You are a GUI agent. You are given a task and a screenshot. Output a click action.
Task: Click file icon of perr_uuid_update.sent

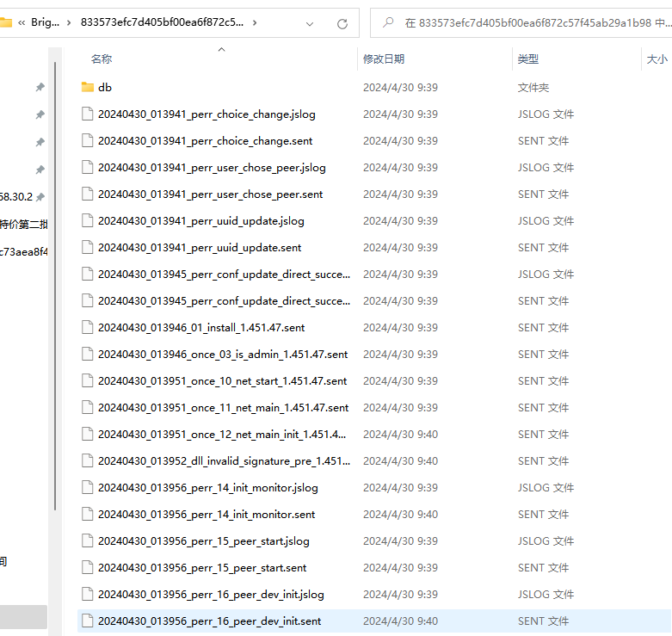click(x=88, y=247)
